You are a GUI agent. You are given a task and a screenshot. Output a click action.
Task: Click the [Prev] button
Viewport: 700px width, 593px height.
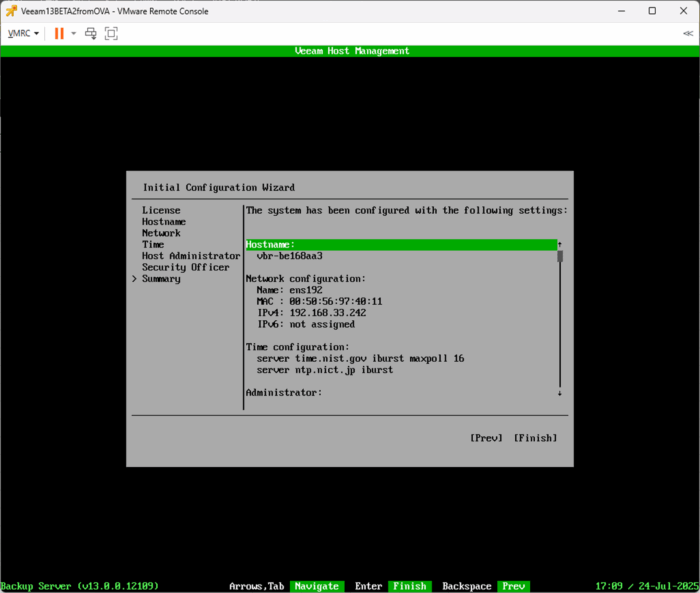tap(486, 438)
